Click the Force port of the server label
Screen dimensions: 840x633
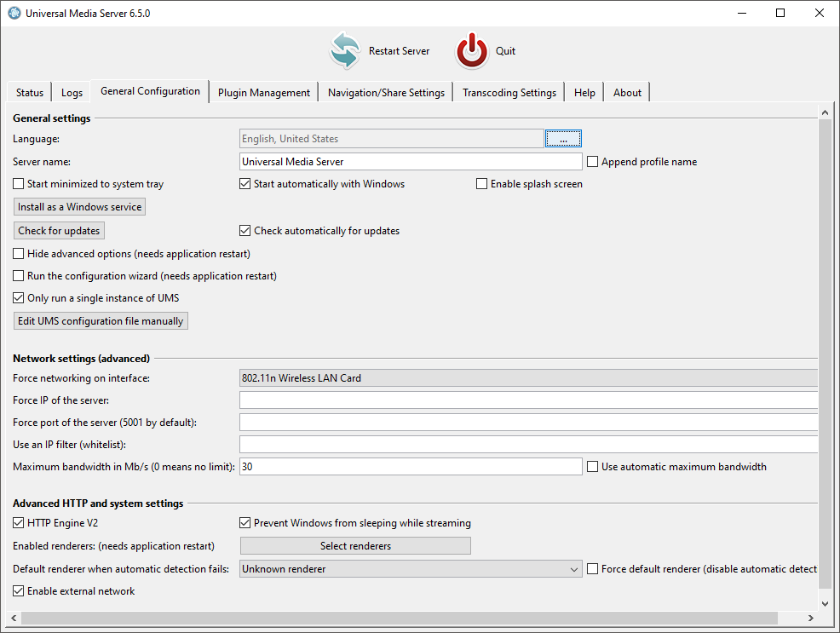(105, 423)
